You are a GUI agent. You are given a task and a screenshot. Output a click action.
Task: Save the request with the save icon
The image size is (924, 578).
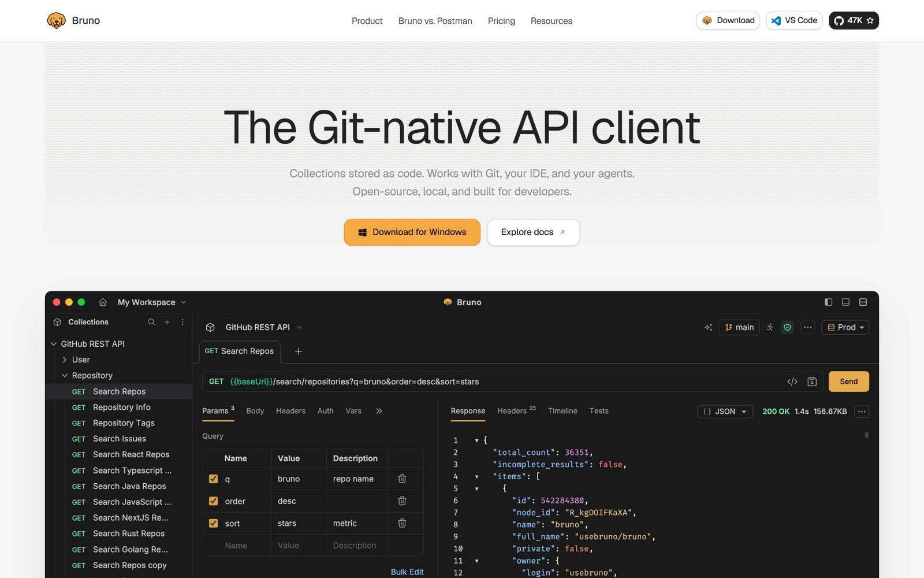812,381
